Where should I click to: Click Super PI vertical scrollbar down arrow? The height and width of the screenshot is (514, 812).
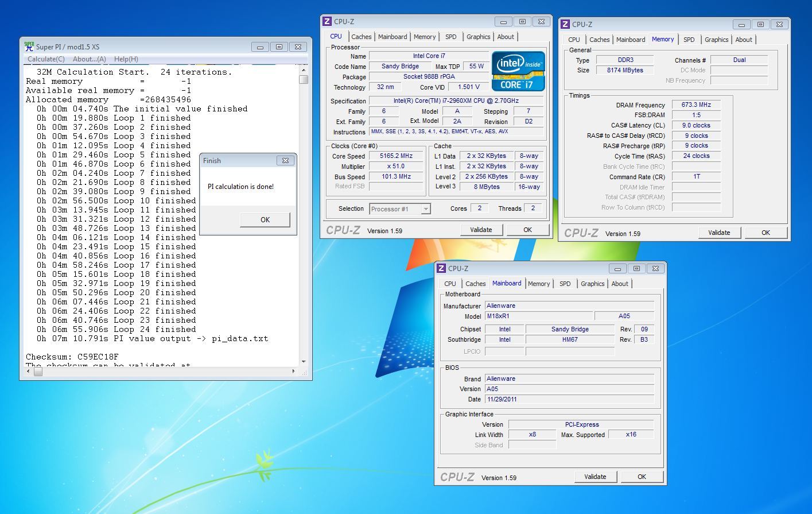[304, 362]
